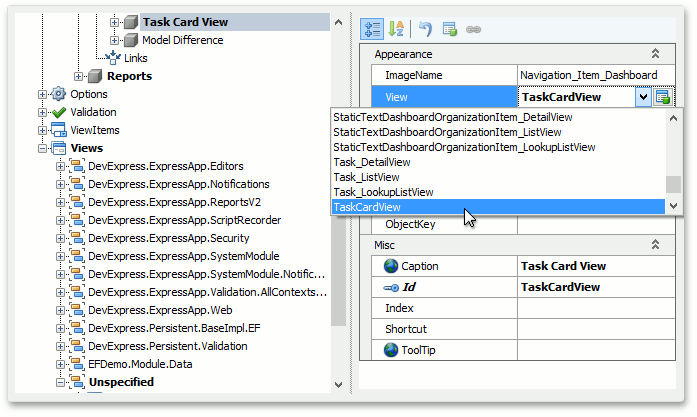
Task: Click the ToolTip globe icon
Action: pos(391,350)
